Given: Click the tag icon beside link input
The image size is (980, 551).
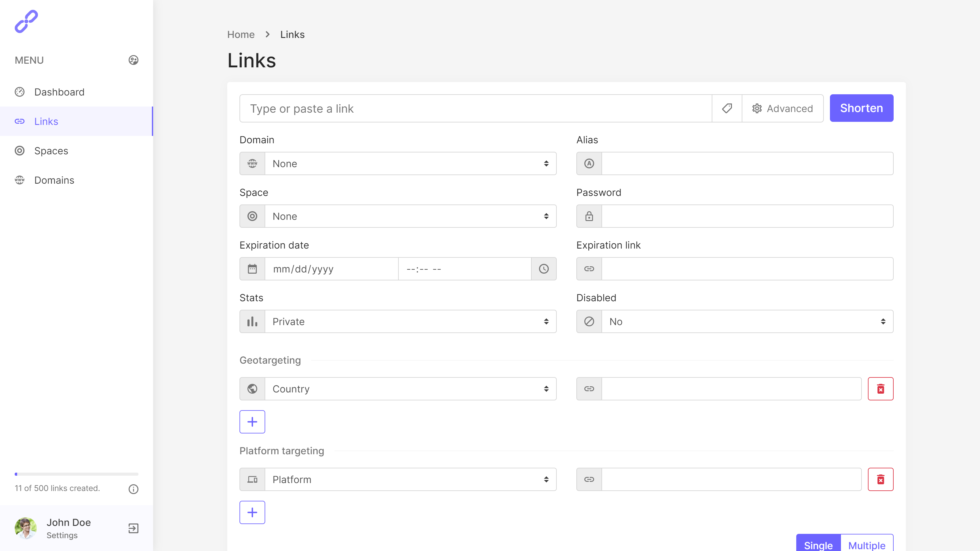Looking at the screenshot, I should pos(727,108).
